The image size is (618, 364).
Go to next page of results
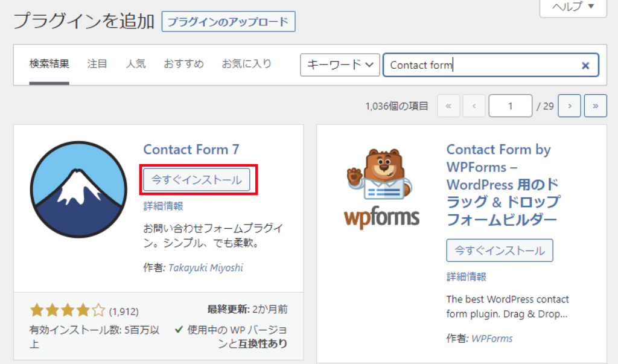coord(569,106)
